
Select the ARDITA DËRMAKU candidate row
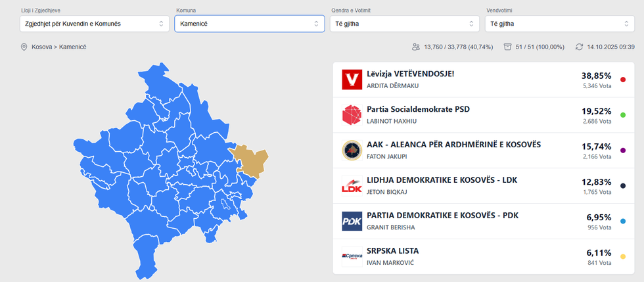pos(460,80)
